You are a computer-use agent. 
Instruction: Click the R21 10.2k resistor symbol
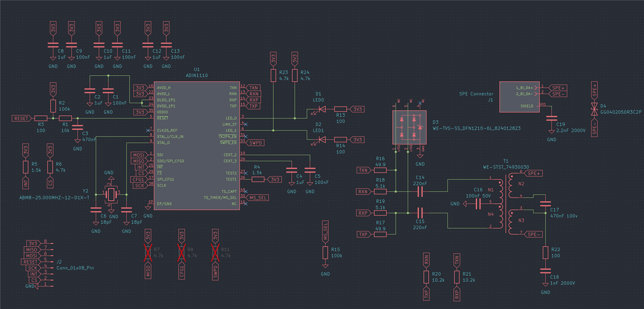pos(457,277)
